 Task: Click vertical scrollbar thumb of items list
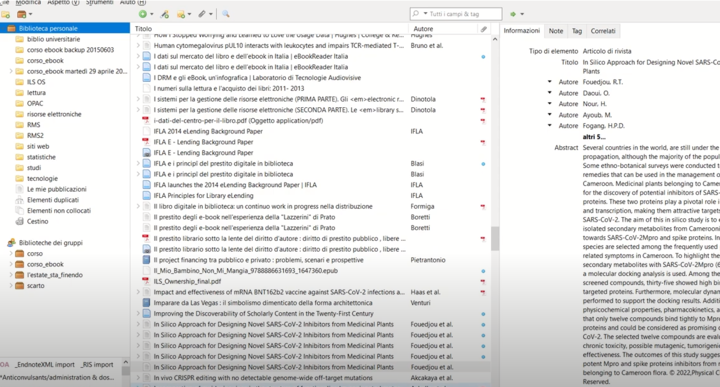click(x=495, y=239)
